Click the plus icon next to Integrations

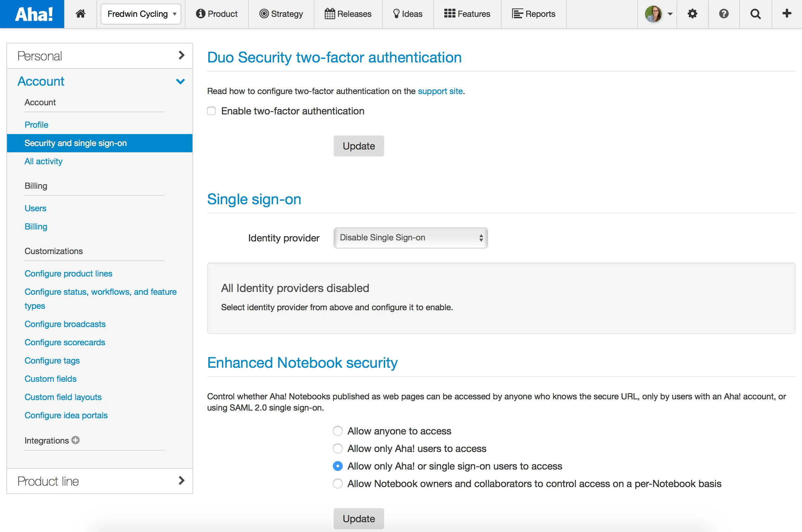click(75, 440)
